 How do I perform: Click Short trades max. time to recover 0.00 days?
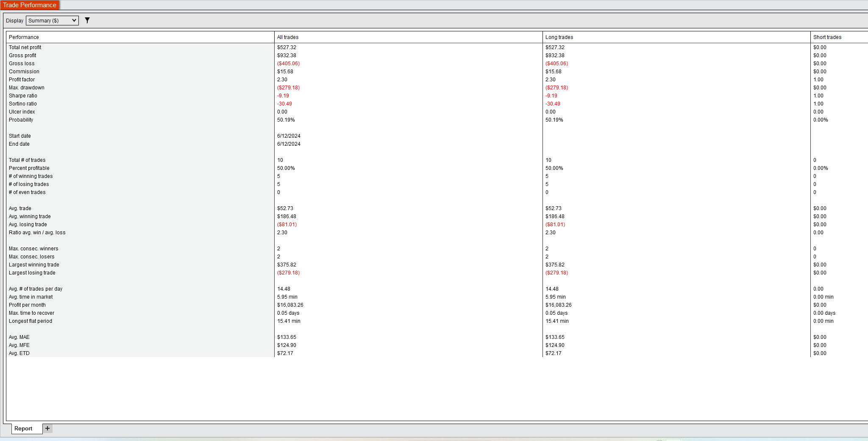[824, 313]
